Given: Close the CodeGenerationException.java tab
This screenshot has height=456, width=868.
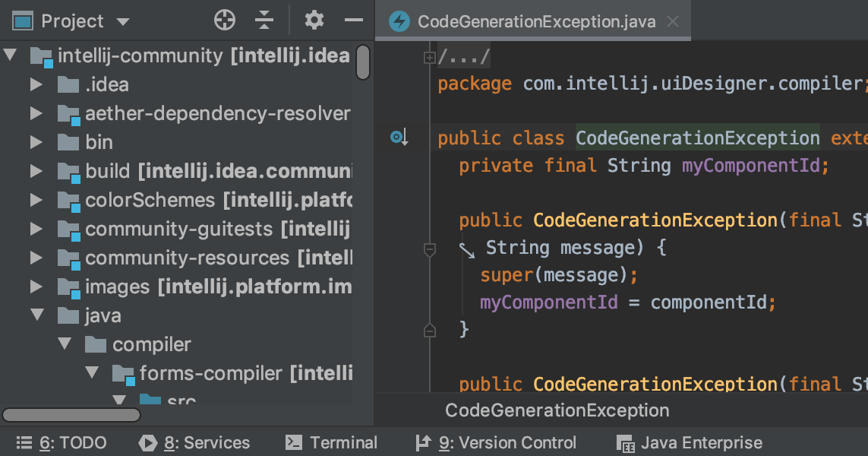Looking at the screenshot, I should tap(673, 21).
